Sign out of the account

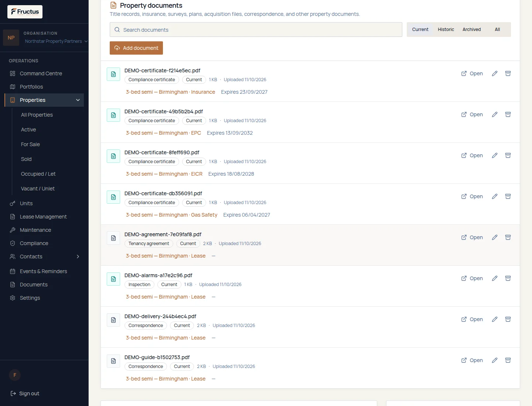(x=25, y=393)
